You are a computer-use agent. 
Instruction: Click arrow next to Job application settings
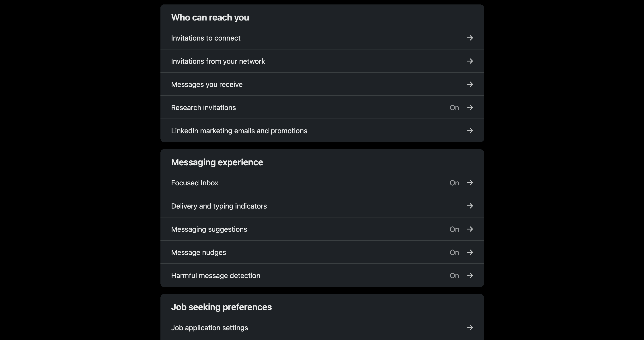(470, 328)
